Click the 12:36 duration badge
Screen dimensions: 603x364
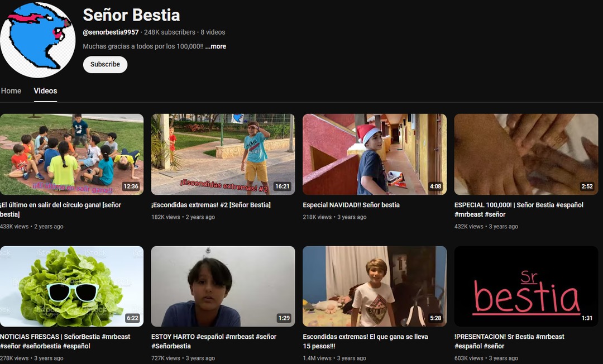click(x=131, y=186)
